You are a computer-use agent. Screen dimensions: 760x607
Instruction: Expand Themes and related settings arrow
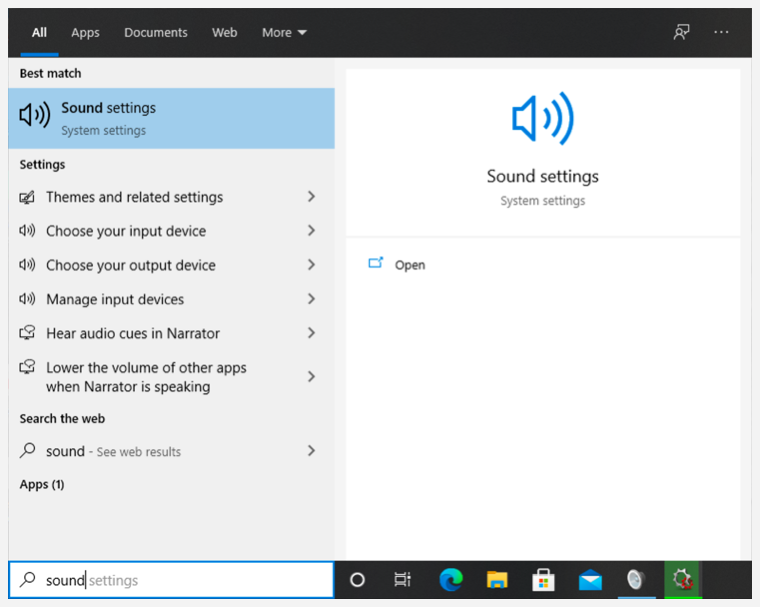311,197
